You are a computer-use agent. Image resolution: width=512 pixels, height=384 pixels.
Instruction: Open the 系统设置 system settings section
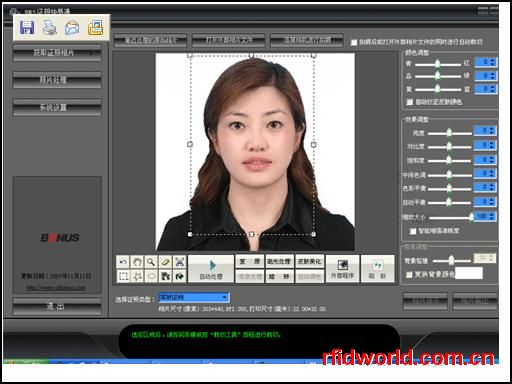tap(57, 107)
